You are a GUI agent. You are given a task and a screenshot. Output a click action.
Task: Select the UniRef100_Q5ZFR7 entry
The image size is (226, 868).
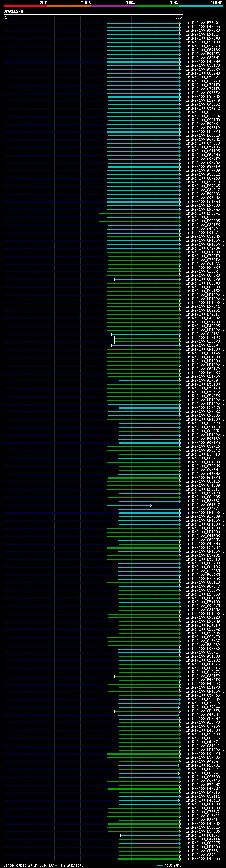pyautogui.click(x=203, y=77)
